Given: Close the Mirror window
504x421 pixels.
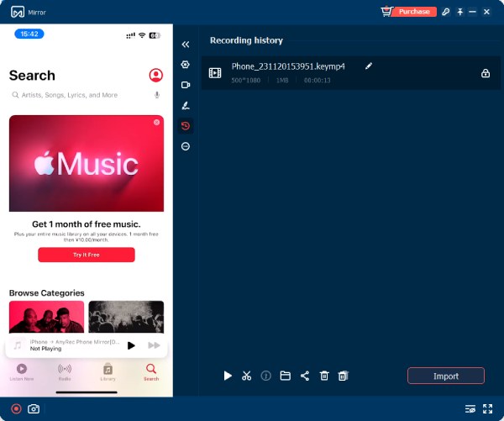Looking at the screenshot, I should point(486,12).
